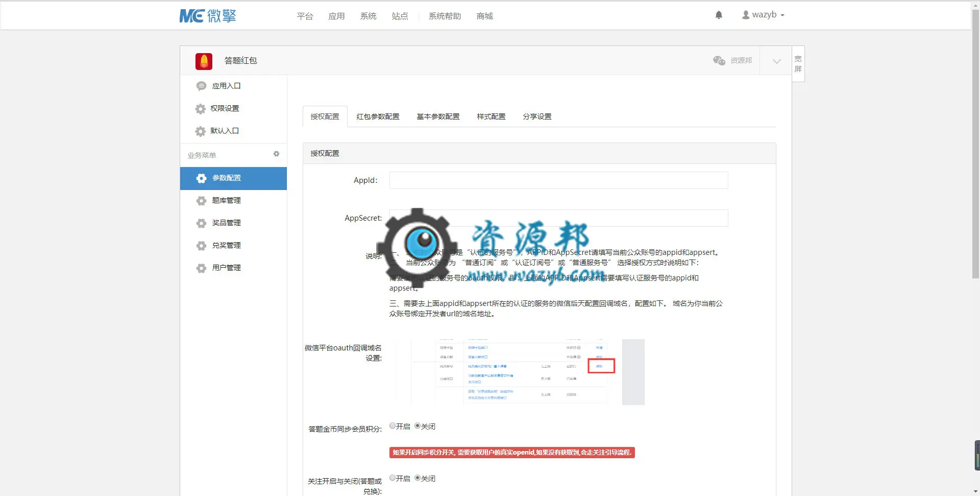Switch to the 基本参数配置 tab
980x496 pixels.
438,116
